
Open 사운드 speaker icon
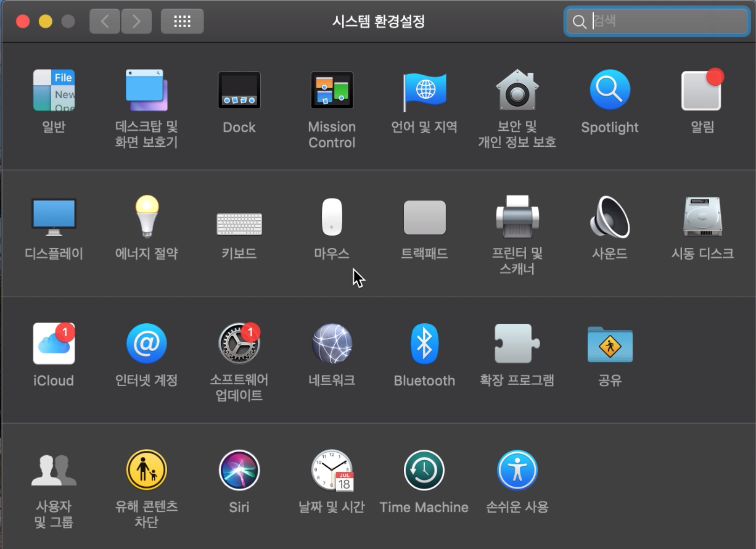pyautogui.click(x=610, y=217)
